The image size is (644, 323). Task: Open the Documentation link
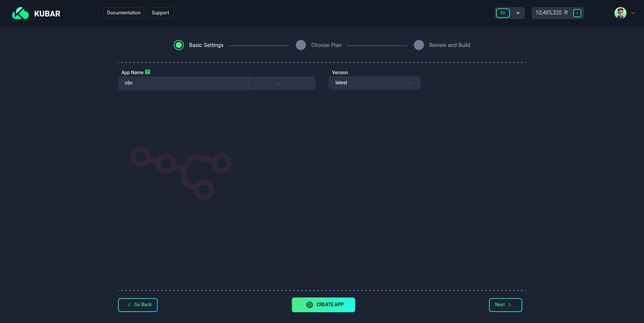point(124,13)
